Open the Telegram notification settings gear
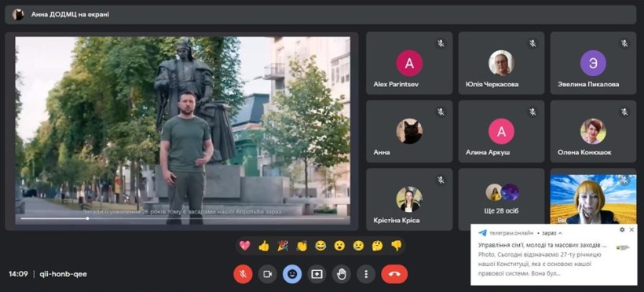 pyautogui.click(x=622, y=230)
